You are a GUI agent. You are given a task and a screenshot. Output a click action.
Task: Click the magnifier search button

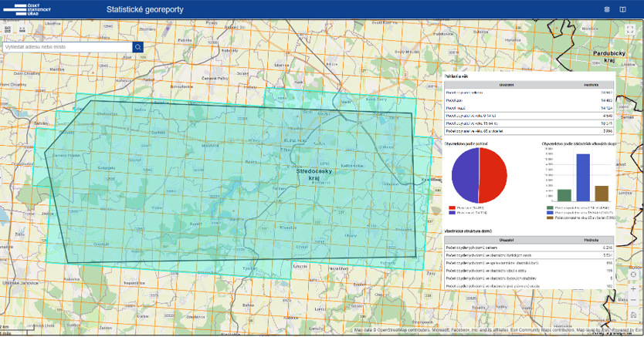pyautogui.click(x=137, y=47)
